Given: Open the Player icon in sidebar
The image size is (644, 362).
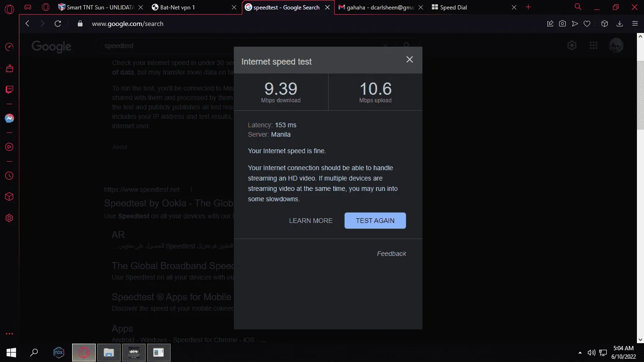Looking at the screenshot, I should pos(9,147).
